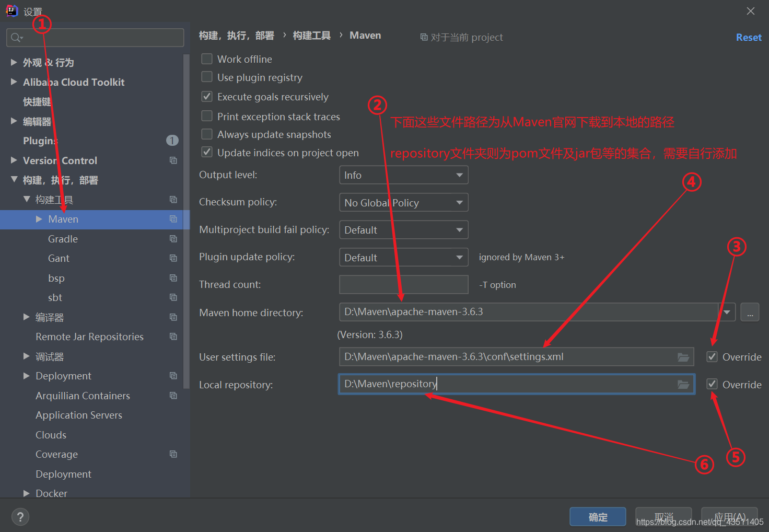
Task: Expand Alibaba Cloud Toolkit section
Action: pyautogui.click(x=14, y=82)
